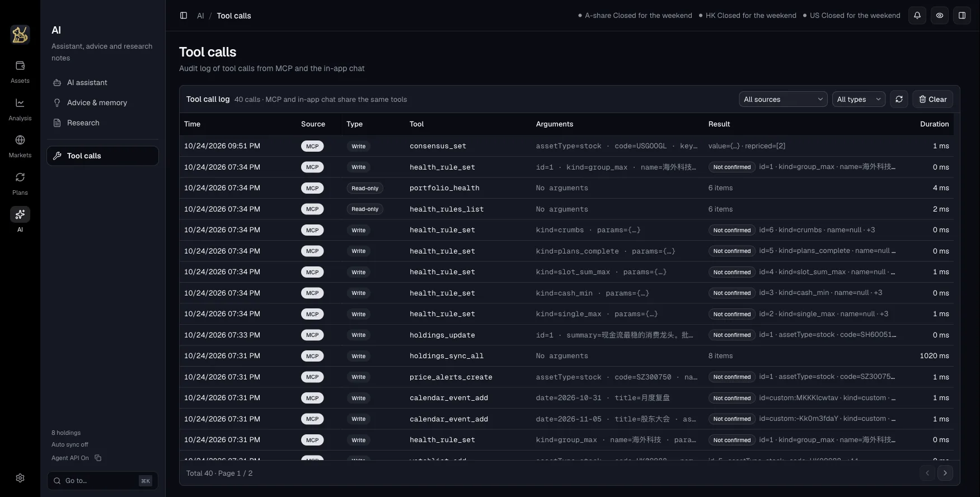
Task: Click the Duration column header
Action: point(934,124)
